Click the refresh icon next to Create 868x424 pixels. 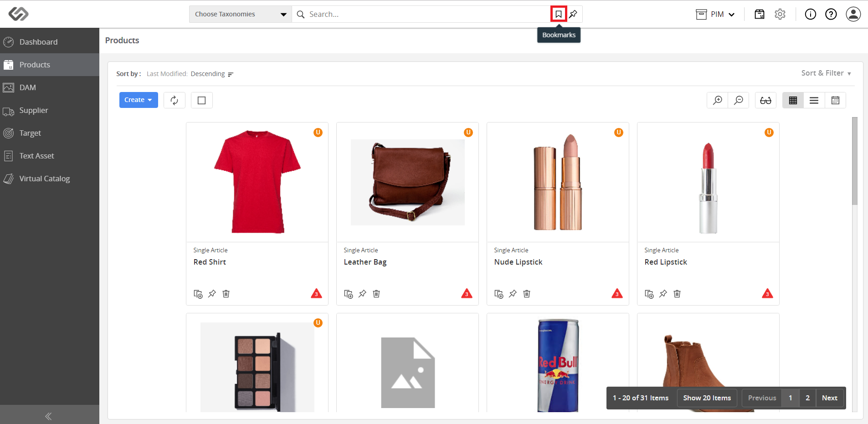pos(175,100)
